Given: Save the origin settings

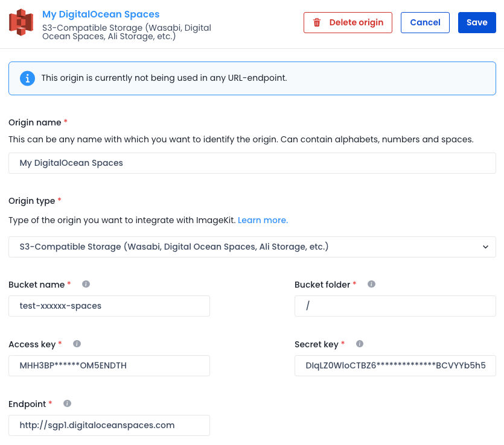Looking at the screenshot, I should coord(477,22).
